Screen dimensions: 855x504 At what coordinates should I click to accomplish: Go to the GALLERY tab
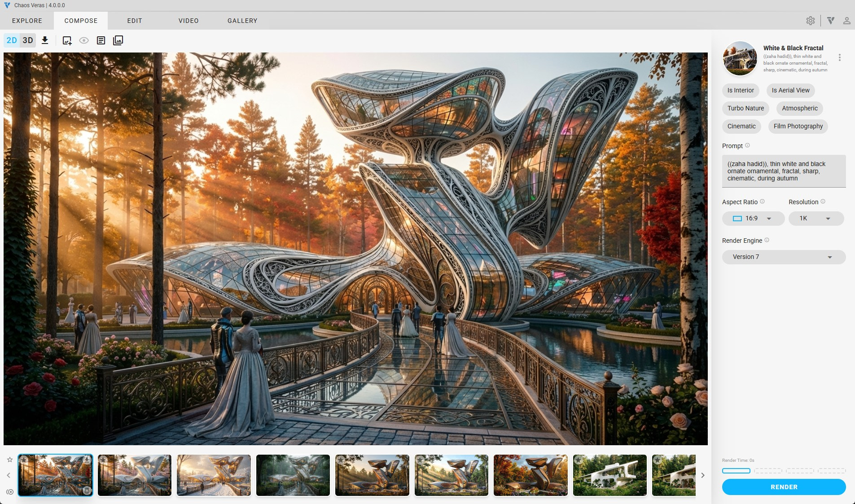[242, 21]
